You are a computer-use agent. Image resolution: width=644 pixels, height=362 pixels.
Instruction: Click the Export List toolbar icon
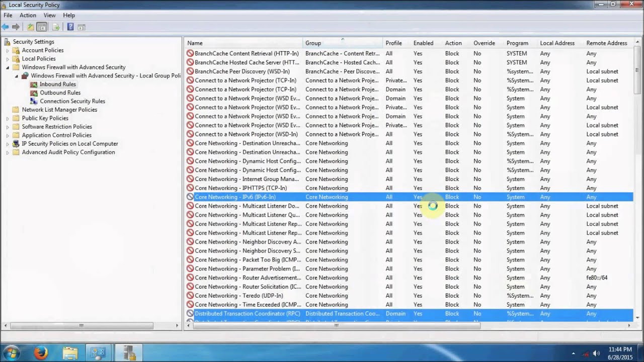point(56,27)
